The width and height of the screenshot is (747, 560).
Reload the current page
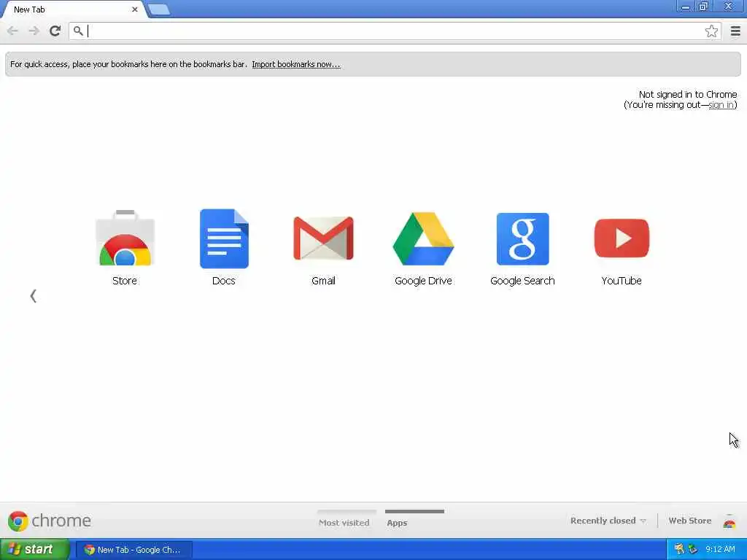tap(55, 31)
